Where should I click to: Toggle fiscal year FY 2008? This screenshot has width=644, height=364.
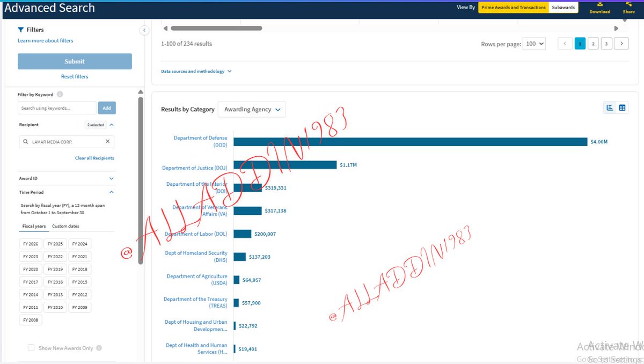click(x=31, y=320)
